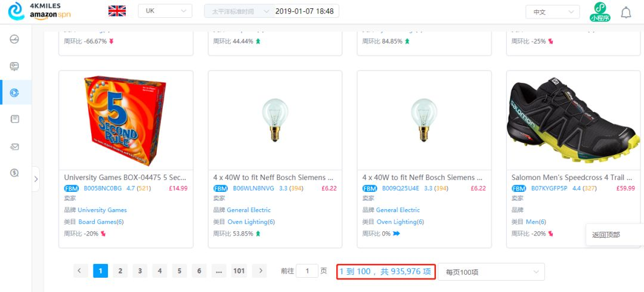Open the items-per-page dropdown 每页100项
This screenshot has height=292, width=644.
pos(491,272)
